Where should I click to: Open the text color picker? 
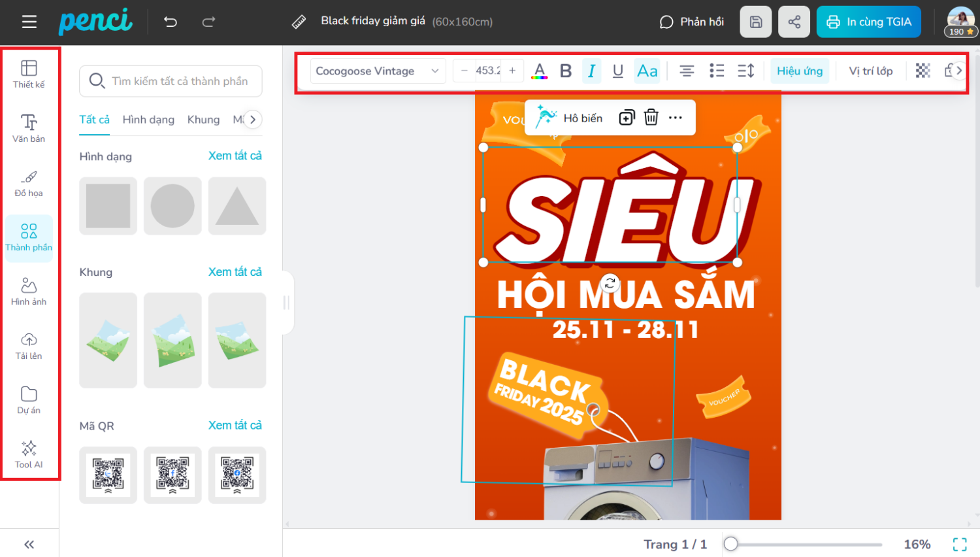tap(539, 71)
